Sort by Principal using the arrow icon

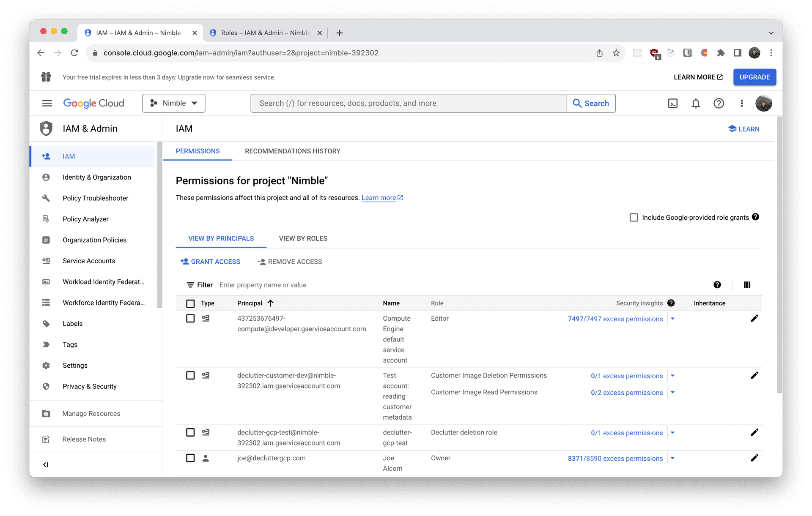pyautogui.click(x=271, y=303)
